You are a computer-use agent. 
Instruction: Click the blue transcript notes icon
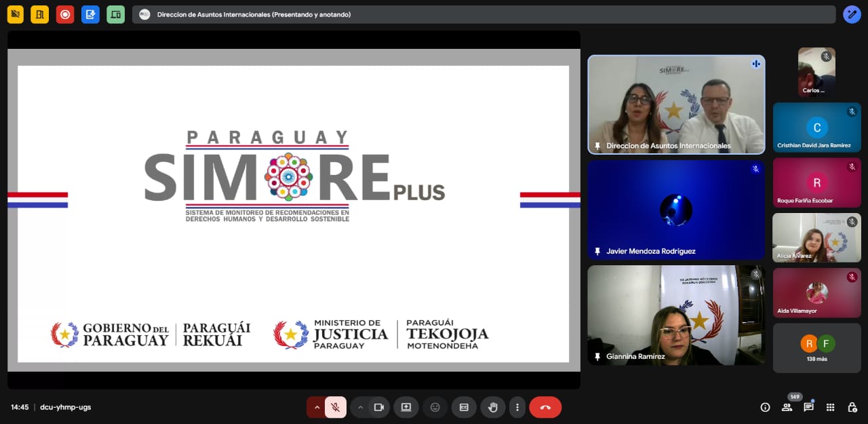(90, 14)
